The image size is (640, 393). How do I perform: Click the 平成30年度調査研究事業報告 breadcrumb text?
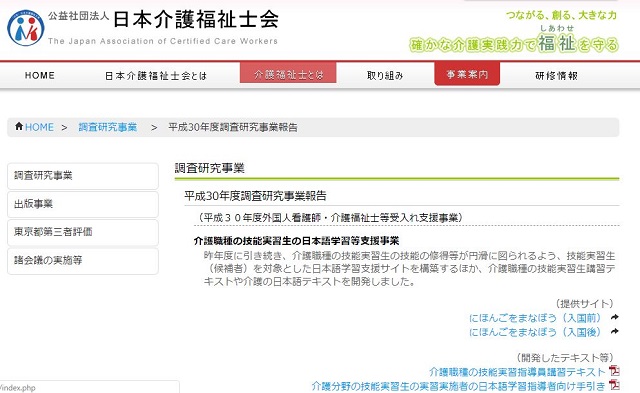(x=233, y=127)
